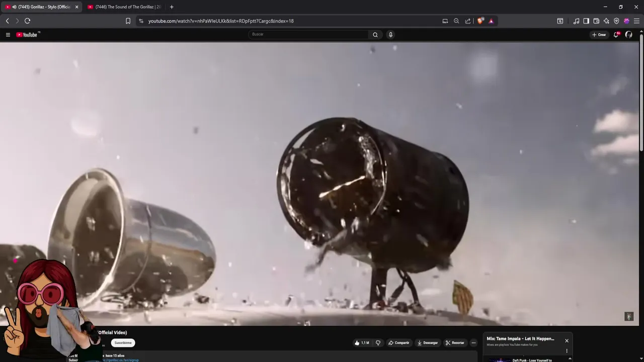Bookmark this page via bookmark icon
The width and height of the screenshot is (644, 362).
point(128,21)
